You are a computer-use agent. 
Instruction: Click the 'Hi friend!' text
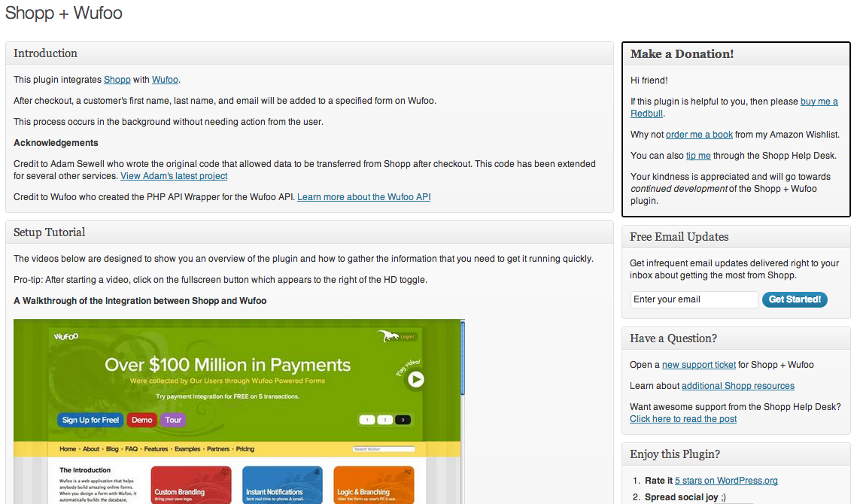[x=649, y=80]
